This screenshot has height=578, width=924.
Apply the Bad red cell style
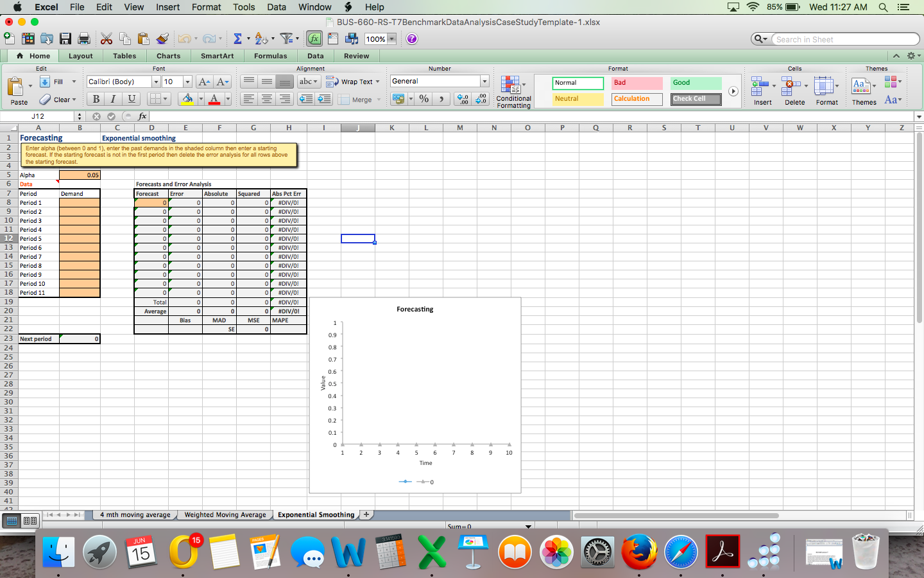click(x=637, y=83)
